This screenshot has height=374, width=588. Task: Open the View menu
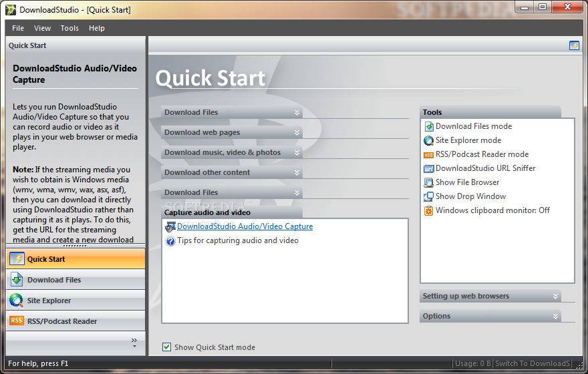(42, 28)
